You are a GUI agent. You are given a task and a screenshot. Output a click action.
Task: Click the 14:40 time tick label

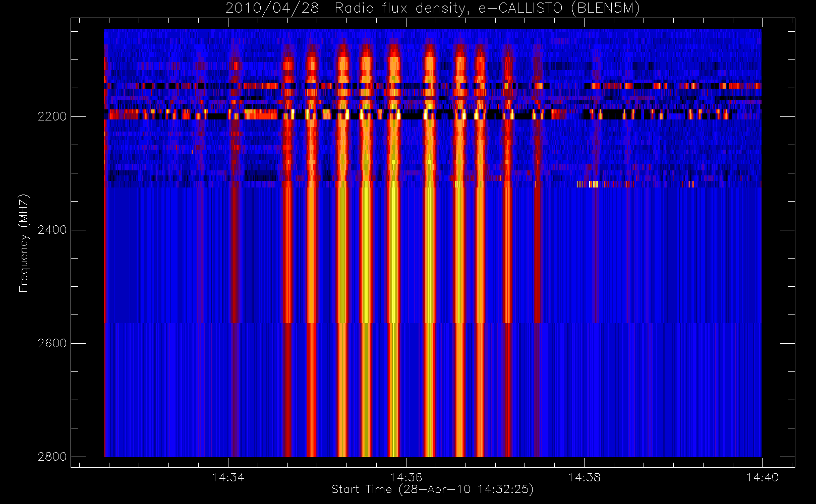coord(762,477)
